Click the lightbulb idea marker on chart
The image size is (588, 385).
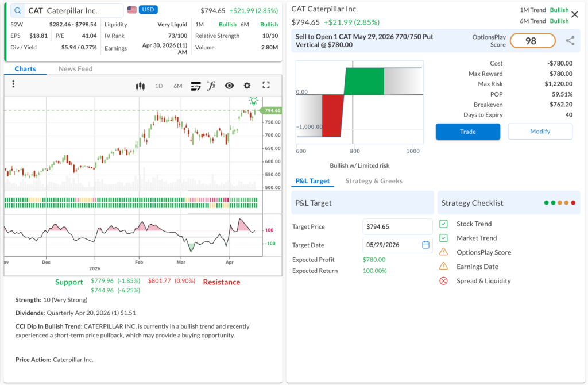coord(253,101)
